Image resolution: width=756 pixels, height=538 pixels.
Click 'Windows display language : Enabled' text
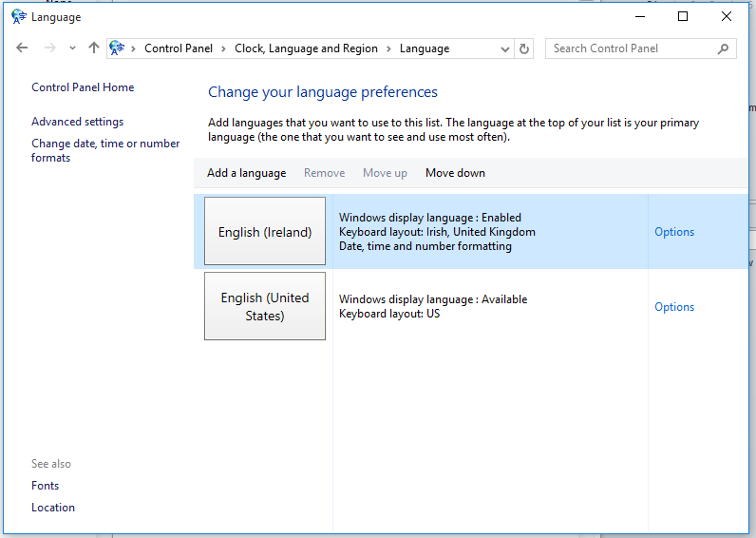click(429, 218)
